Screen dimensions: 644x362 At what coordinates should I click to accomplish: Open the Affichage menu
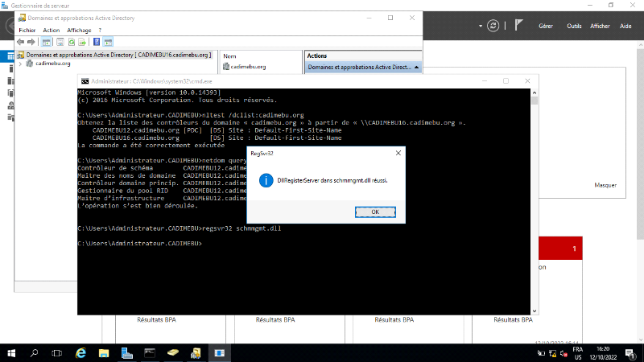pyautogui.click(x=79, y=30)
